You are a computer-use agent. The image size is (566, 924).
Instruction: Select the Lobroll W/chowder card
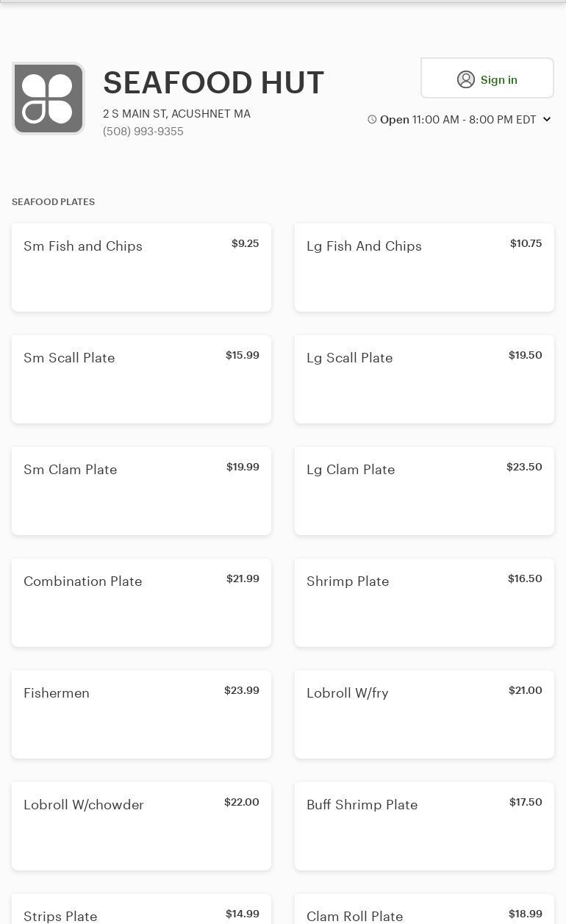pos(141,826)
